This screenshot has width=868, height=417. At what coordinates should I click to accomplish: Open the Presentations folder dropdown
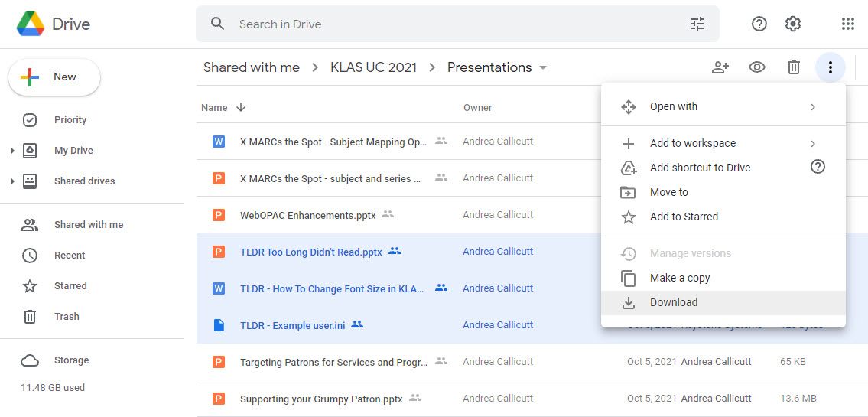(543, 67)
